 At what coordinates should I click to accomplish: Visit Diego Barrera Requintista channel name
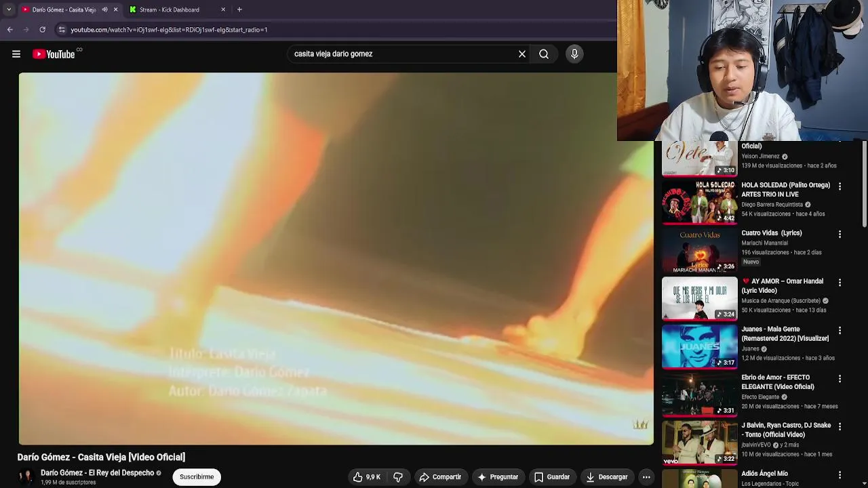(x=772, y=205)
